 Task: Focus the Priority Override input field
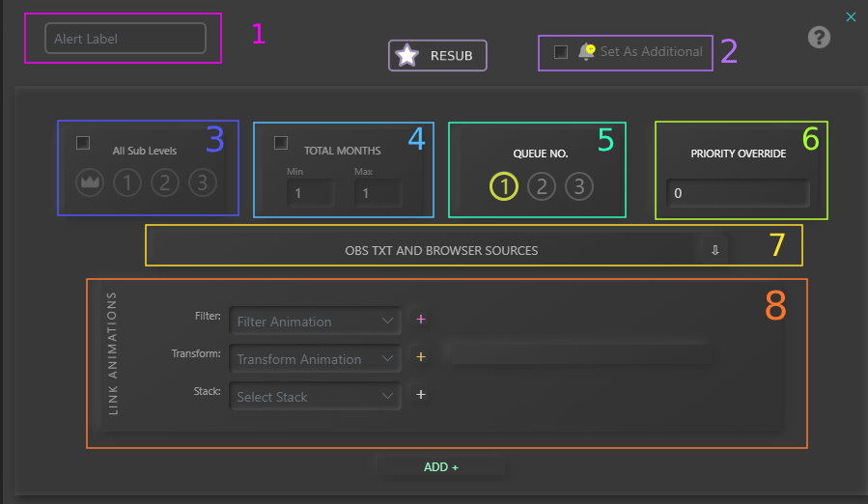pyautogui.click(x=738, y=193)
